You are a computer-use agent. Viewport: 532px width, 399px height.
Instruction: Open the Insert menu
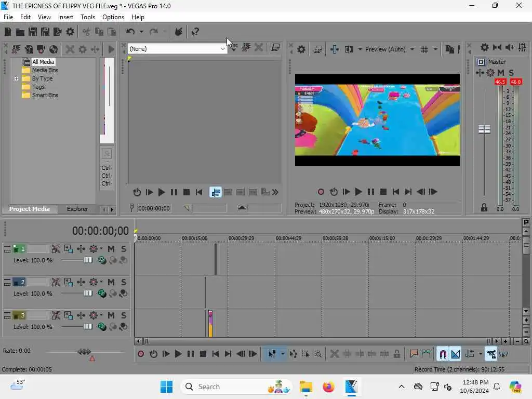[65, 17]
